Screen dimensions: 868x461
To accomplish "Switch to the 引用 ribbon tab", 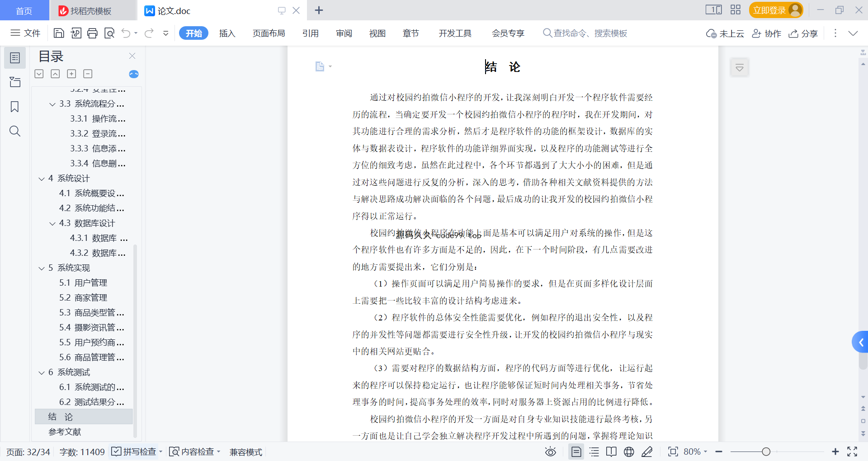I will [x=311, y=33].
